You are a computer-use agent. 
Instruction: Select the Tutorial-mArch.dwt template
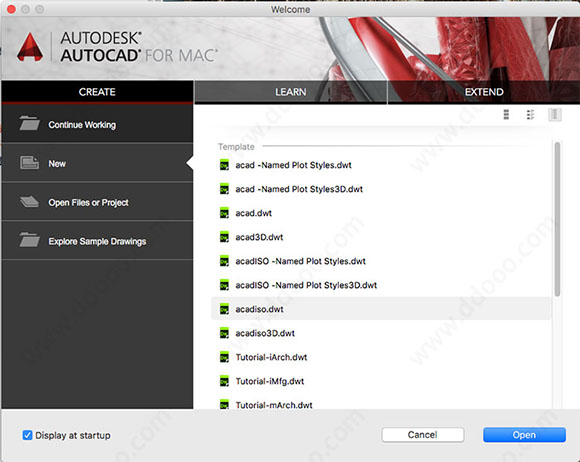(381, 402)
